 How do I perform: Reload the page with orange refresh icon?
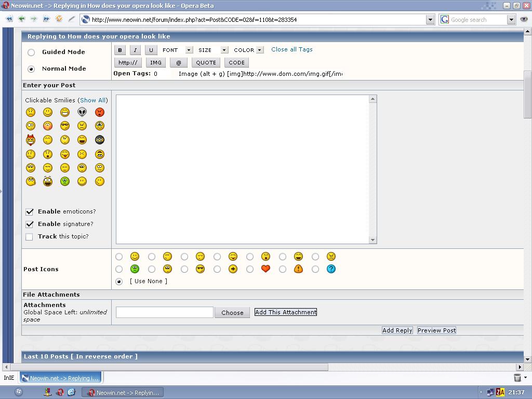[x=59, y=19]
